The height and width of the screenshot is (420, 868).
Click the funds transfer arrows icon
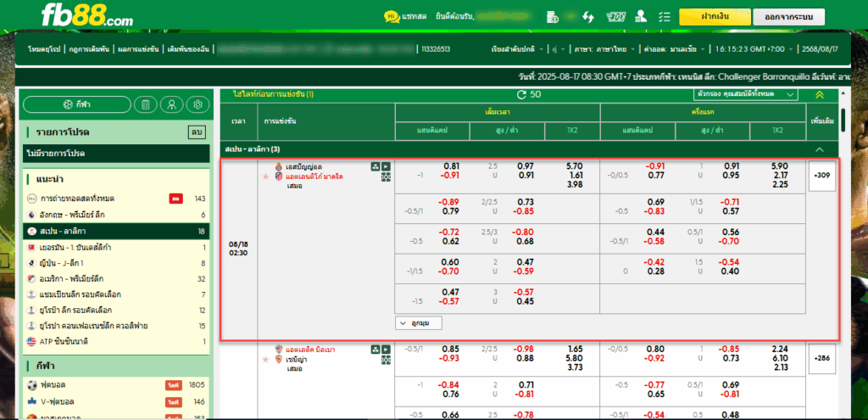588,17
